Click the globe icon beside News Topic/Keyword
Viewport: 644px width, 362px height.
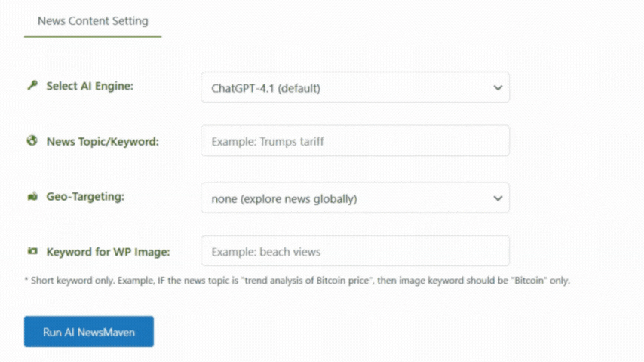32,140
